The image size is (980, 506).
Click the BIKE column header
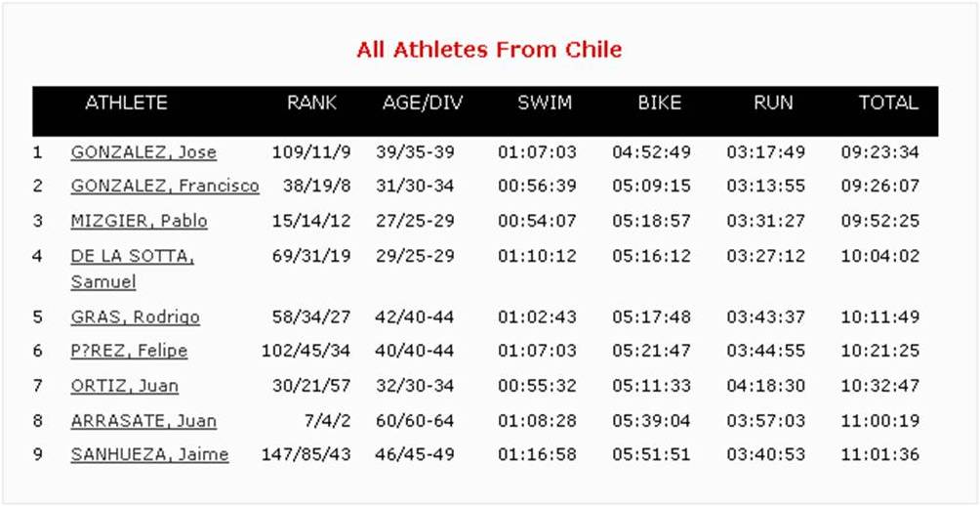660,103
